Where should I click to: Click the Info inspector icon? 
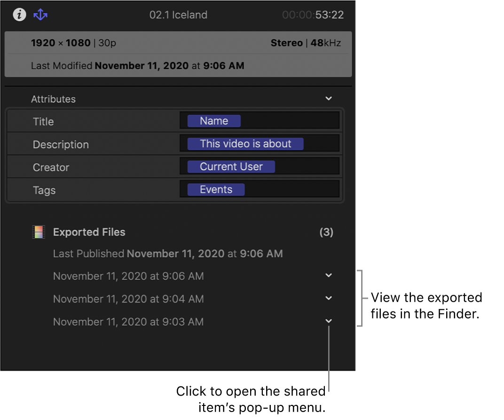[19, 15]
